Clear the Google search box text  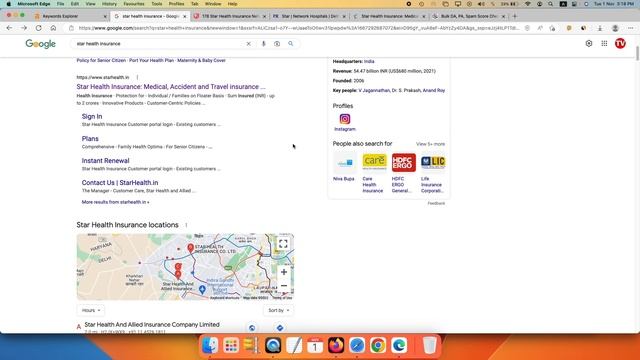(x=249, y=44)
